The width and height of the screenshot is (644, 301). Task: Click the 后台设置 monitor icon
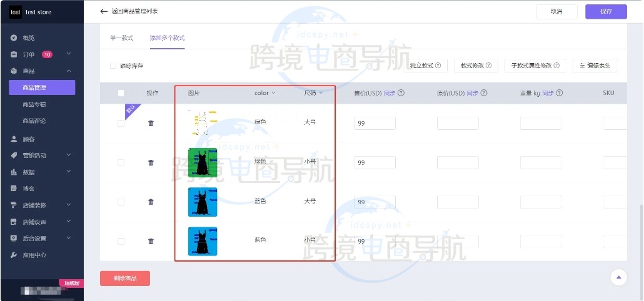click(14, 239)
